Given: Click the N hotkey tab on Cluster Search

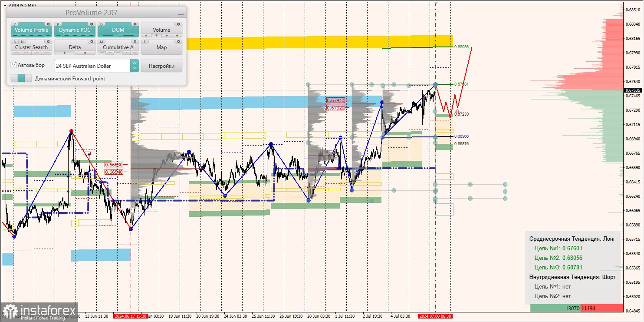Looking at the screenshot, I should 22,41.
